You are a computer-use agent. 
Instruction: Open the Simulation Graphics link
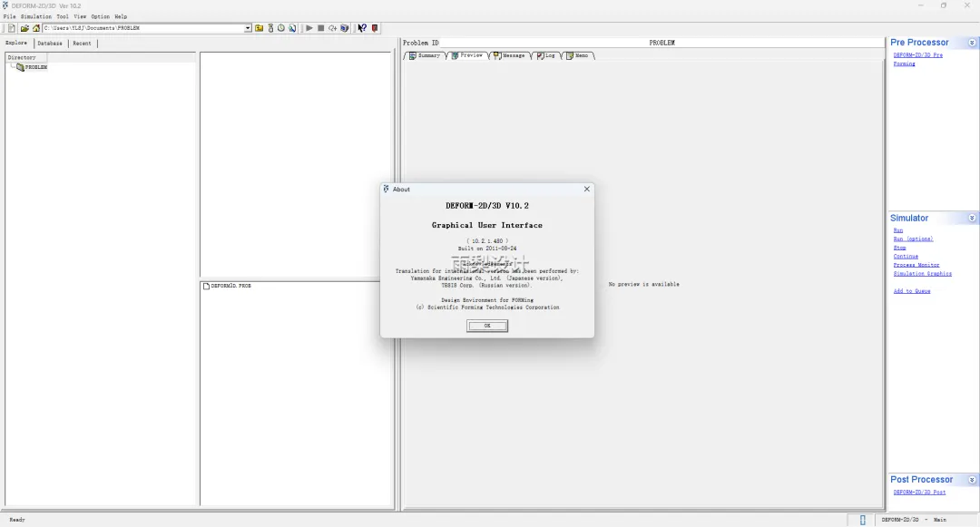click(x=923, y=274)
